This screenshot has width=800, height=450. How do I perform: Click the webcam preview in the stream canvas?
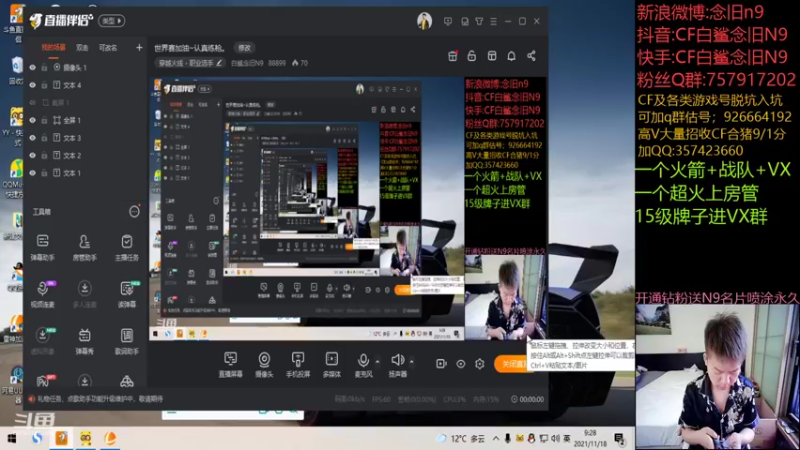pyautogui.click(x=505, y=297)
